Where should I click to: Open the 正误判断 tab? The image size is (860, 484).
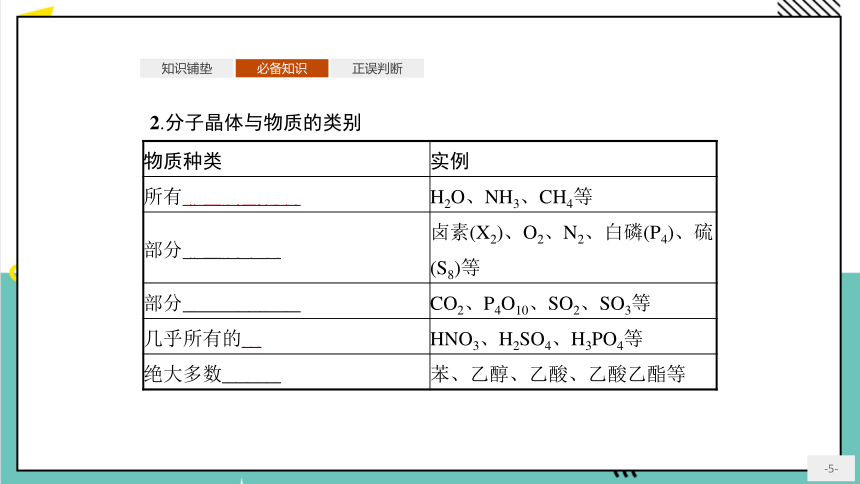[x=377, y=69]
